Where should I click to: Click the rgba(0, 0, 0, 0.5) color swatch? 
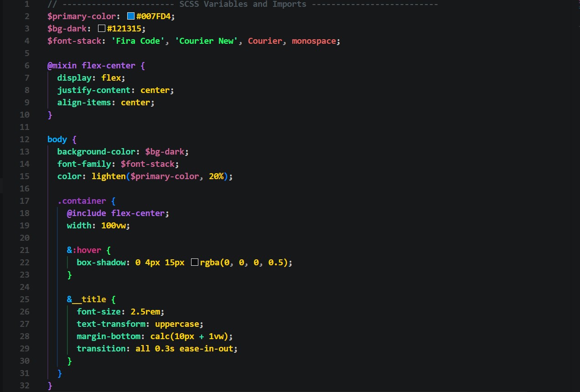click(x=194, y=263)
